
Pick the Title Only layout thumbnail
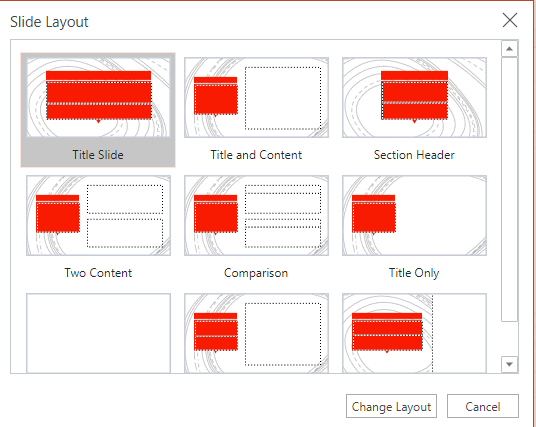(x=414, y=215)
